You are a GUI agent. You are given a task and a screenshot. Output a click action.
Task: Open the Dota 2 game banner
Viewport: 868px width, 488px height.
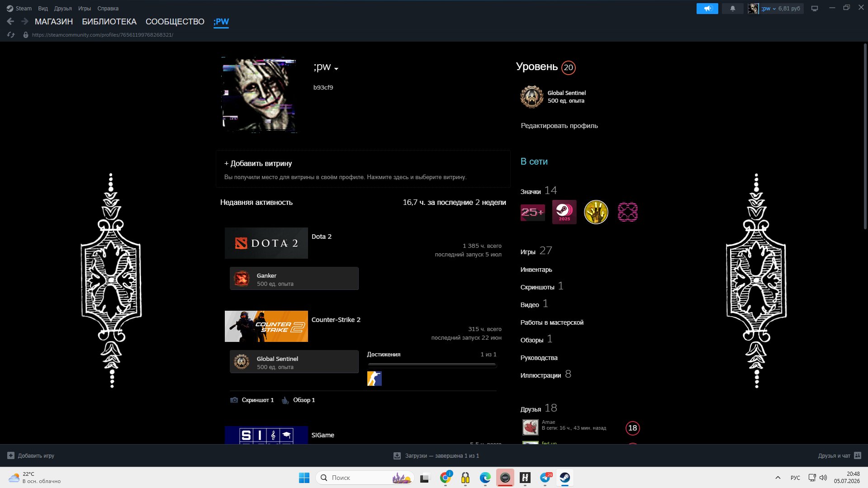click(266, 243)
